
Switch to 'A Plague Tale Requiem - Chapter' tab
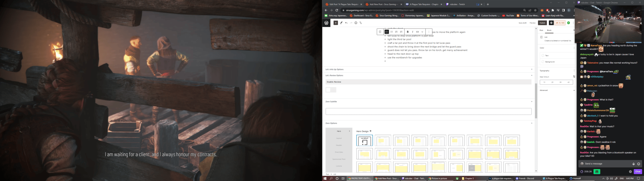[424, 4]
